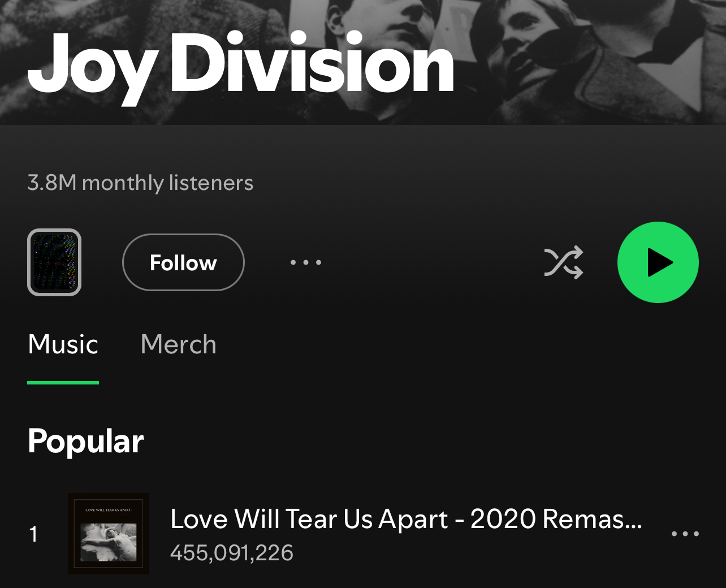Image resolution: width=726 pixels, height=588 pixels.
Task: Switch to the Merch tab
Action: coord(179,344)
